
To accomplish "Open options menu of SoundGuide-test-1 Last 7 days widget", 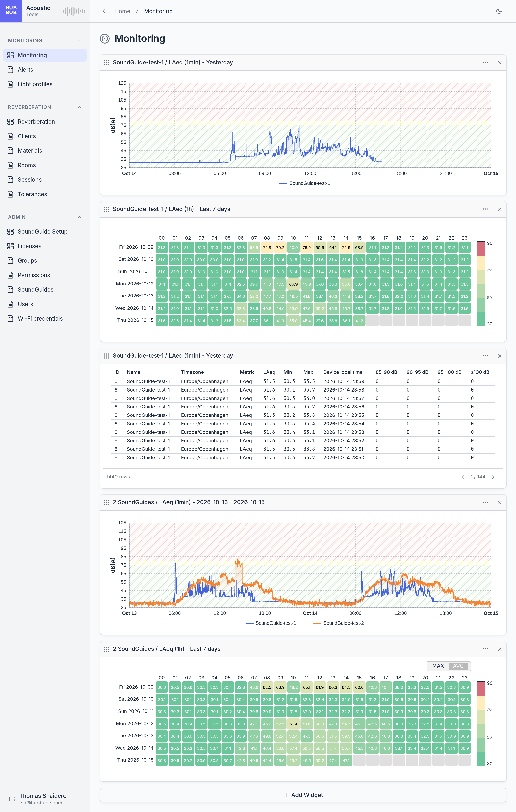I will point(485,209).
